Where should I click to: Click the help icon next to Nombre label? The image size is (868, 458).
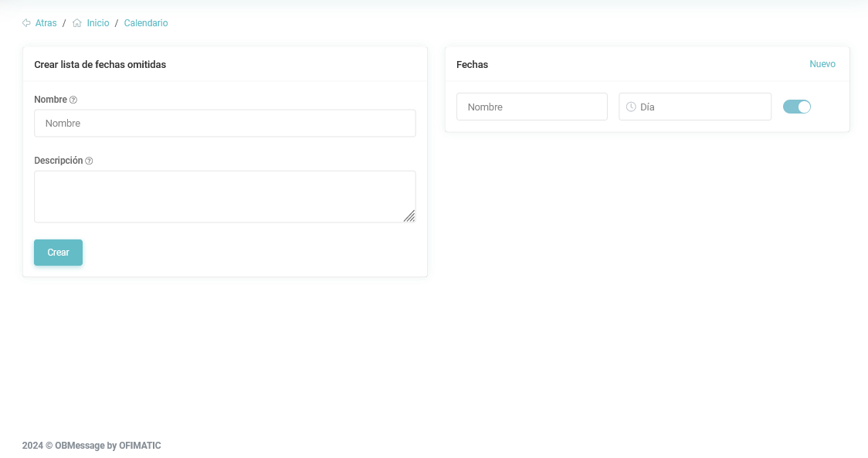pyautogui.click(x=73, y=100)
